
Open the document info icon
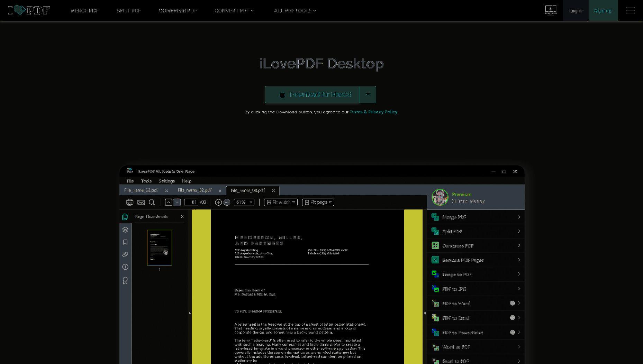(x=125, y=267)
